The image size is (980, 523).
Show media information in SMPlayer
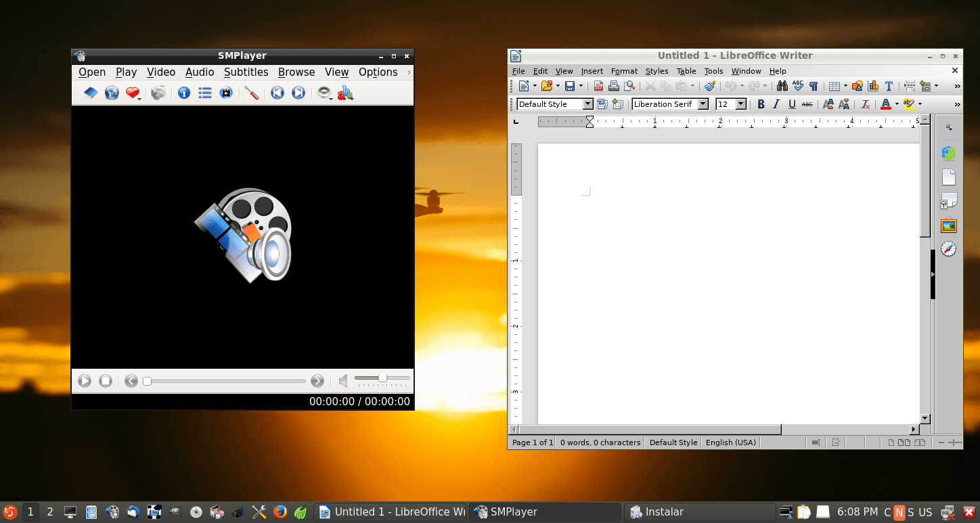click(x=184, y=93)
